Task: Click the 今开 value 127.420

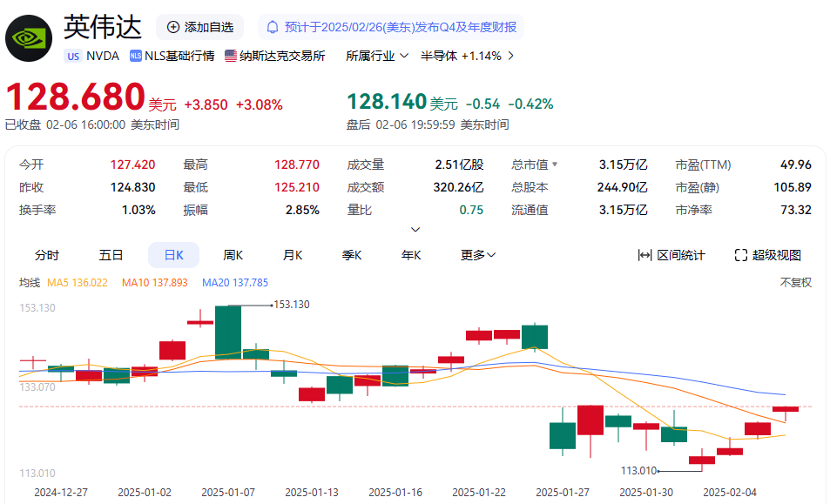Action: click(133, 165)
